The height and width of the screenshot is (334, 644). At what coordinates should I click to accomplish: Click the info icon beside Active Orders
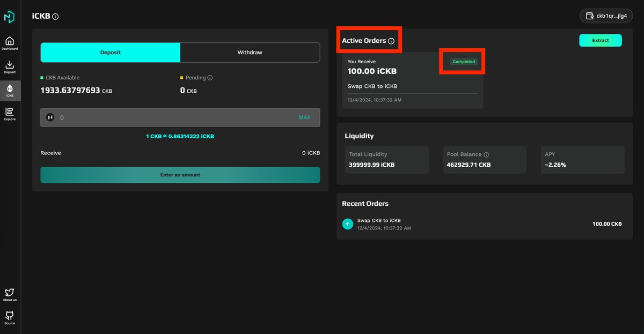pos(392,40)
